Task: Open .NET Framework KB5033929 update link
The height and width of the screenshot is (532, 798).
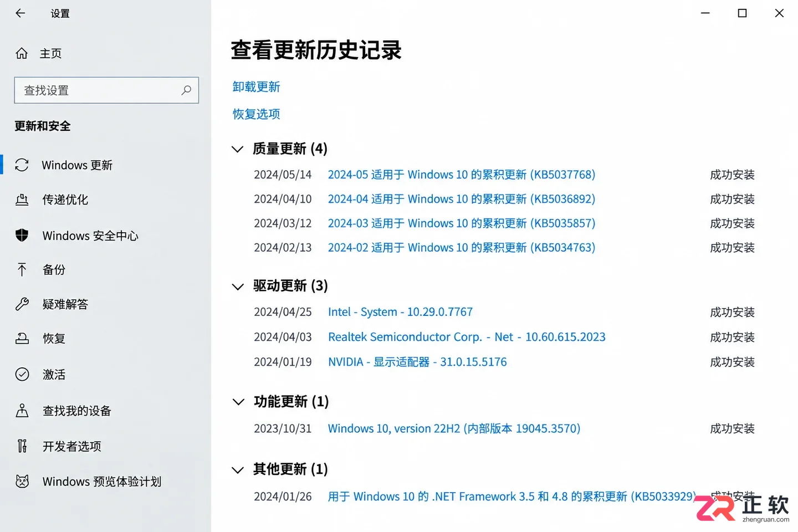Action: [512, 497]
